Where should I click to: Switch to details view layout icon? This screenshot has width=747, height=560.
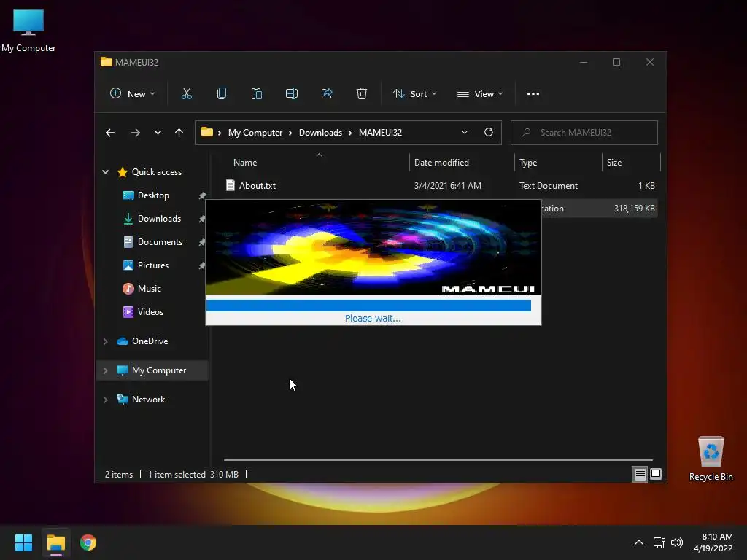tap(640, 474)
